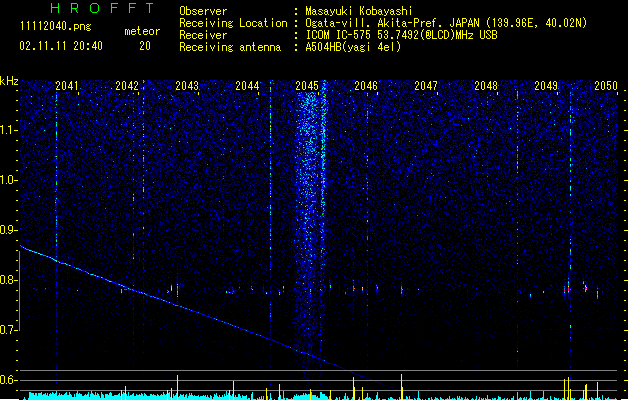Click the 2047 time marker
Screen dimensions: 629x400
pos(426,86)
